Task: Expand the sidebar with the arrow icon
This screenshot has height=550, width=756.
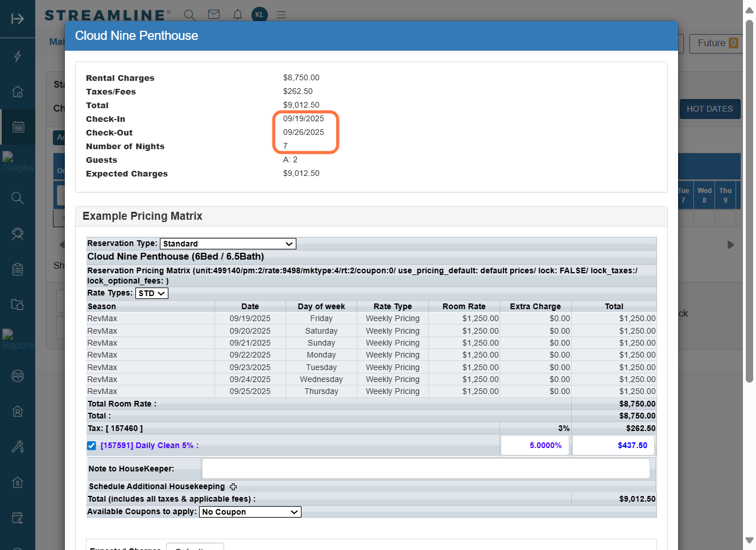Action: pyautogui.click(x=18, y=19)
